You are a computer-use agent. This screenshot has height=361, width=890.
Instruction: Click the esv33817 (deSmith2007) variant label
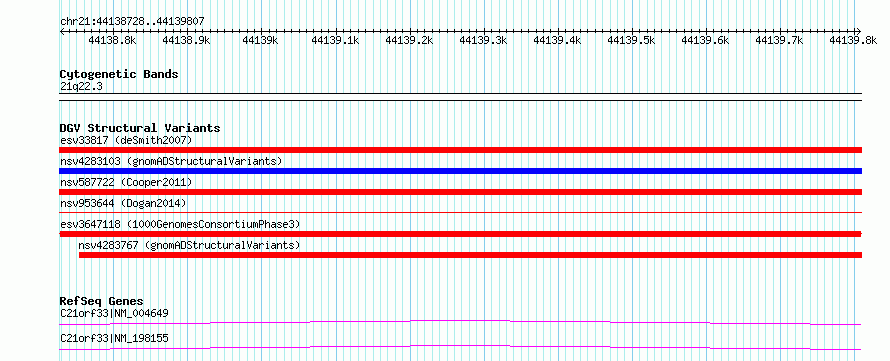tap(127, 140)
